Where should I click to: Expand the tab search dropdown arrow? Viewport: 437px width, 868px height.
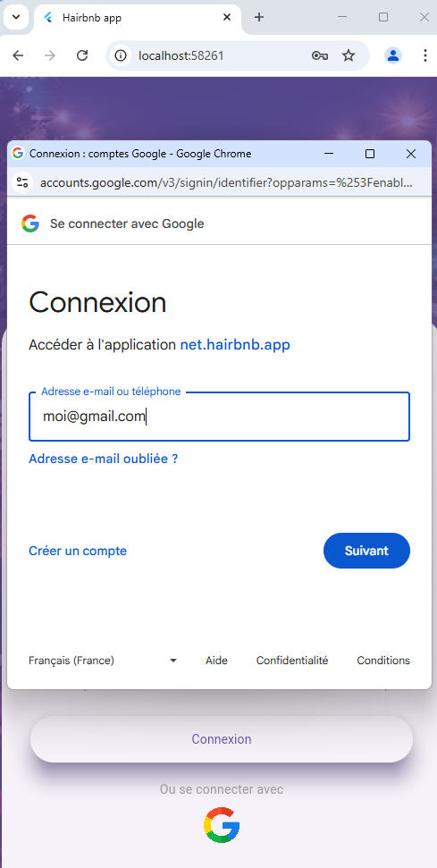point(15,17)
